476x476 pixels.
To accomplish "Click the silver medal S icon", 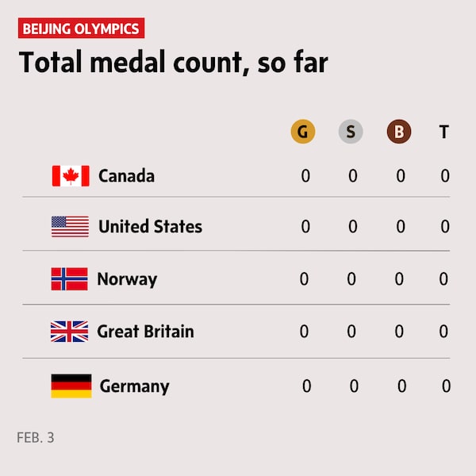I will 351,132.
